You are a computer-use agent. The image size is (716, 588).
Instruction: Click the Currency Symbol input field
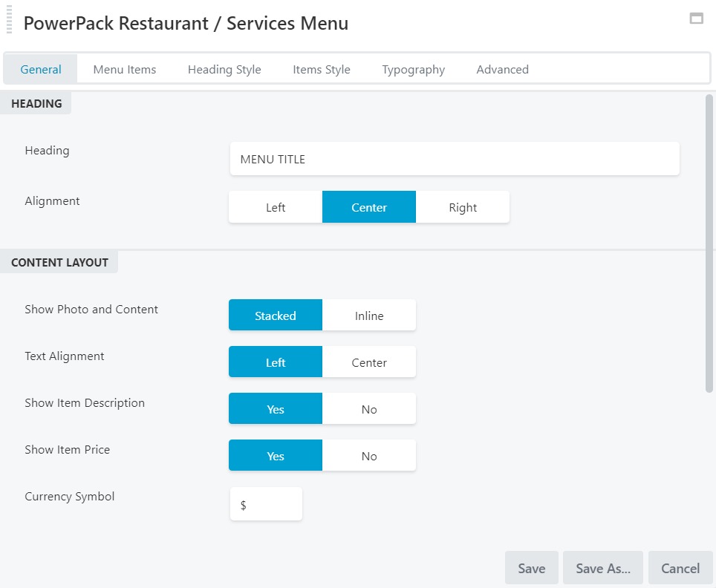point(266,504)
